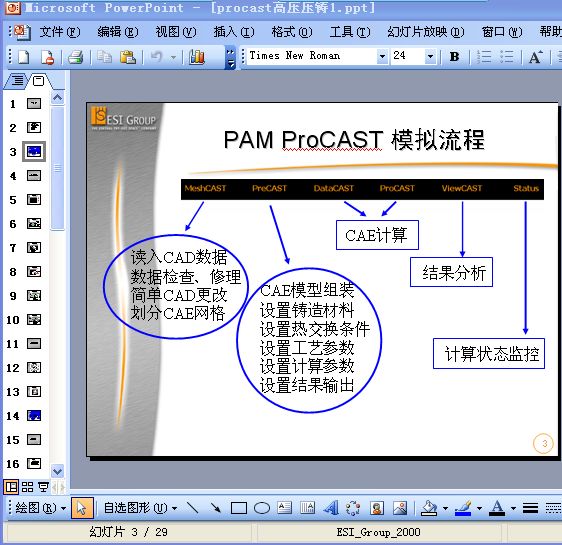Screen dimensions: 562x545
Task: Click the 结果分析 box on slide
Action: tap(451, 272)
